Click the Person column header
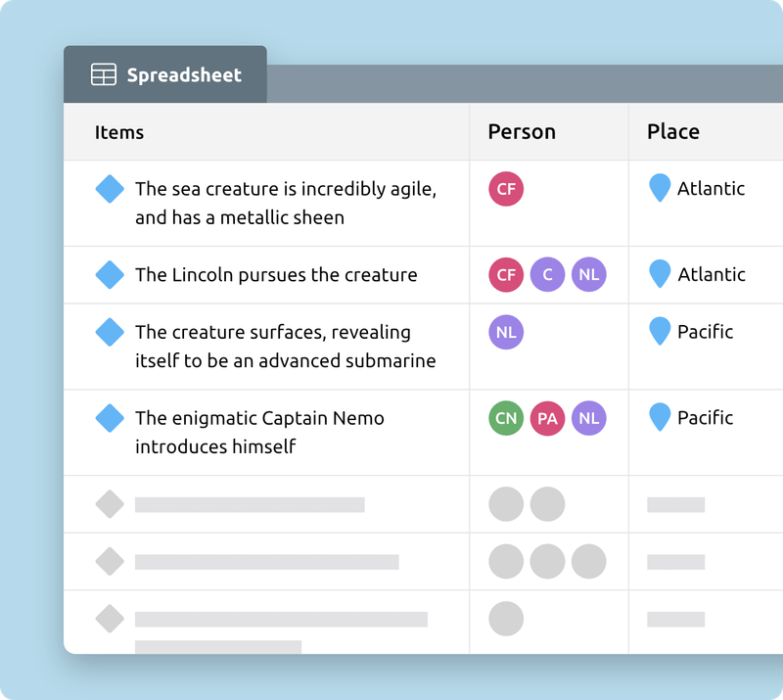The image size is (783, 700). tap(522, 132)
